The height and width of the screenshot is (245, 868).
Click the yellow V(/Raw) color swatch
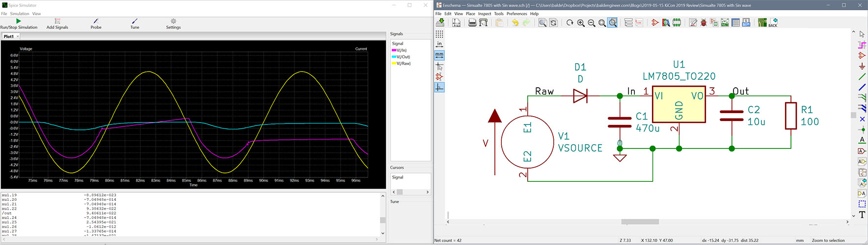(x=394, y=63)
